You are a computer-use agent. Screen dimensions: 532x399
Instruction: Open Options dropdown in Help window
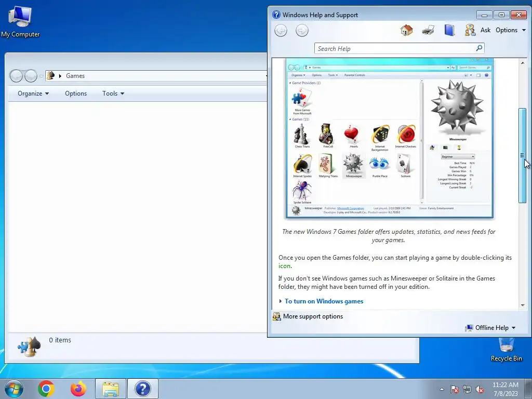point(511,30)
